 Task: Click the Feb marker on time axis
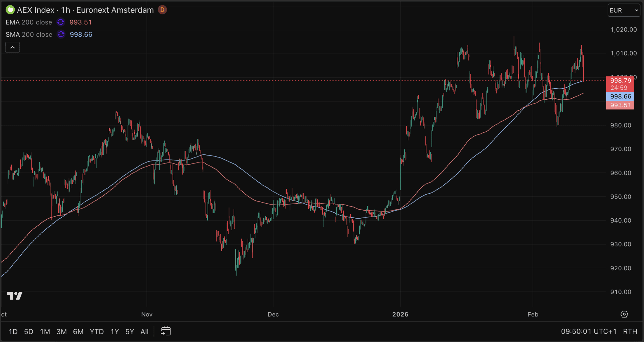pyautogui.click(x=533, y=314)
